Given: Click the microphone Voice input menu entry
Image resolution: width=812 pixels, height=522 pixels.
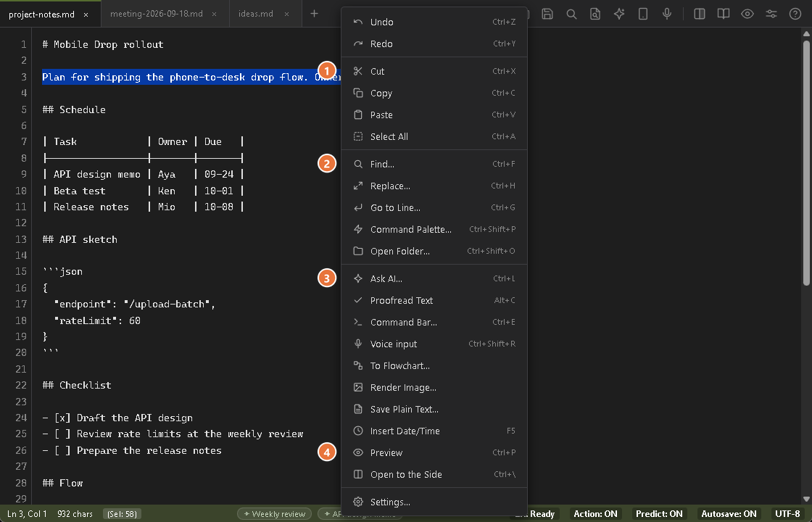Looking at the screenshot, I should (434, 344).
